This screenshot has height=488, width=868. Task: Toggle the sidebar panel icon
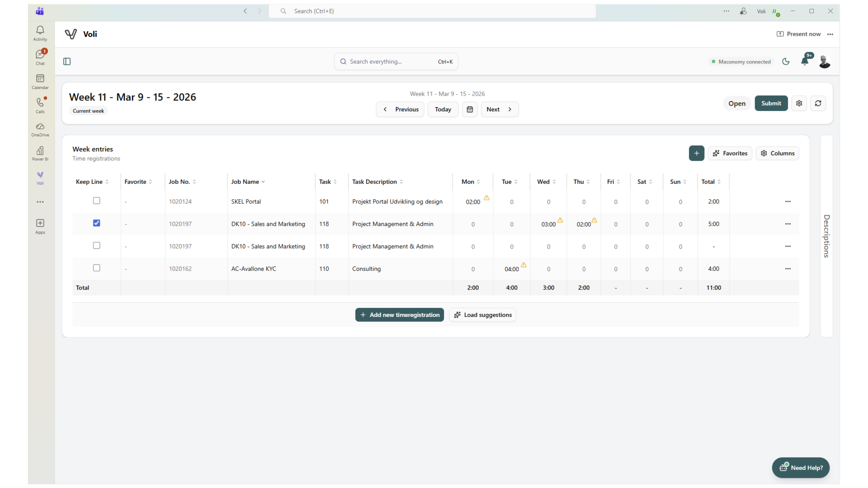[67, 61]
